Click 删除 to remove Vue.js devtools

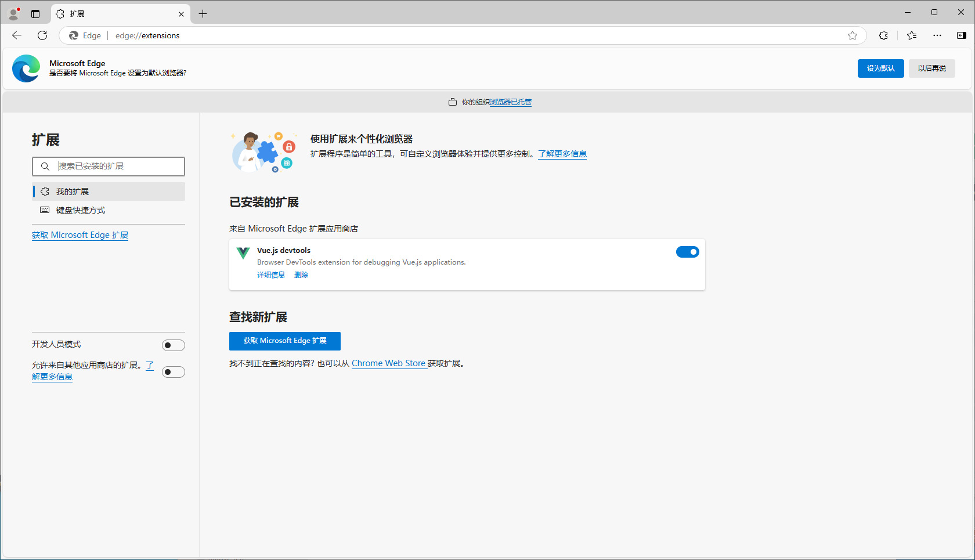[301, 275]
